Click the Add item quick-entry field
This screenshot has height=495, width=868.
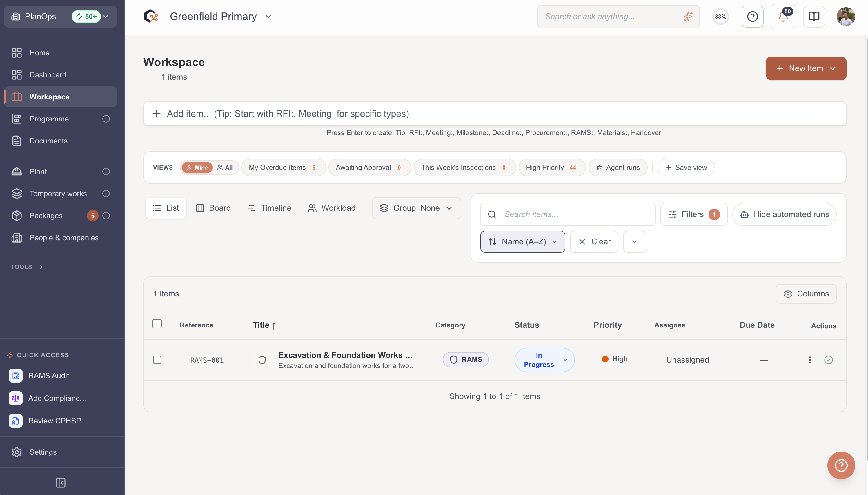coord(494,114)
